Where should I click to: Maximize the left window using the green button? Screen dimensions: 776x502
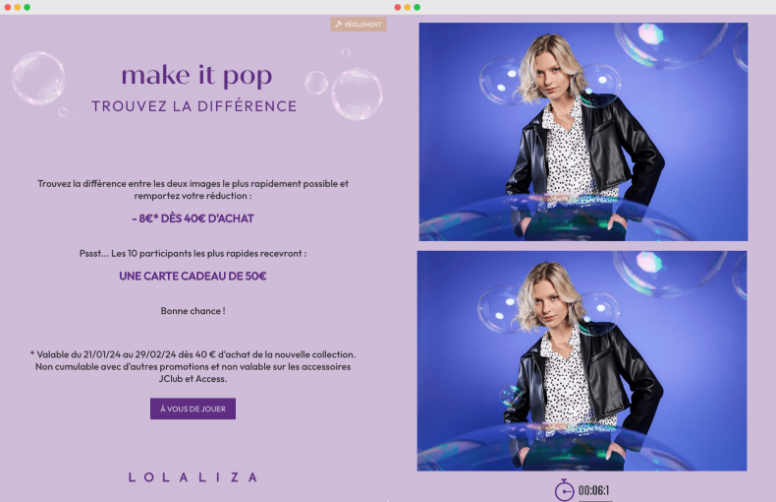point(27,7)
